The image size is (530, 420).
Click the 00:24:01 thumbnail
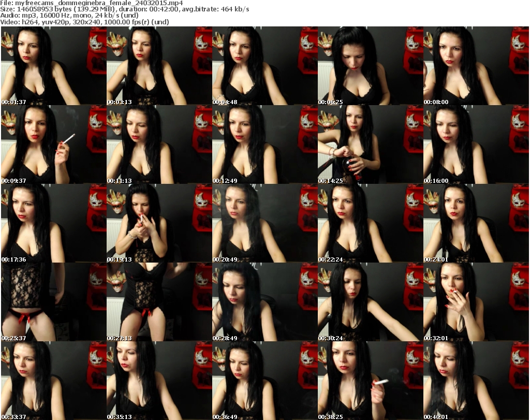pos(476,223)
